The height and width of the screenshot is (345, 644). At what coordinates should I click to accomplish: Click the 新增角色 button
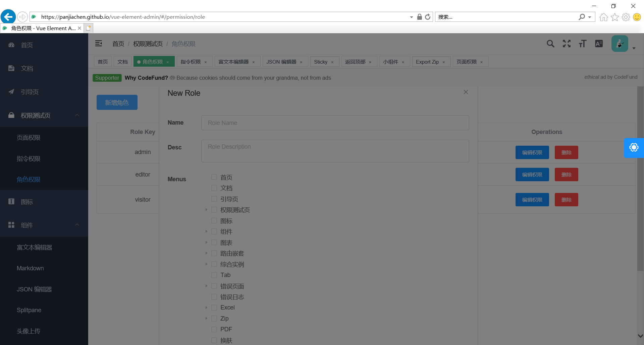pyautogui.click(x=117, y=102)
